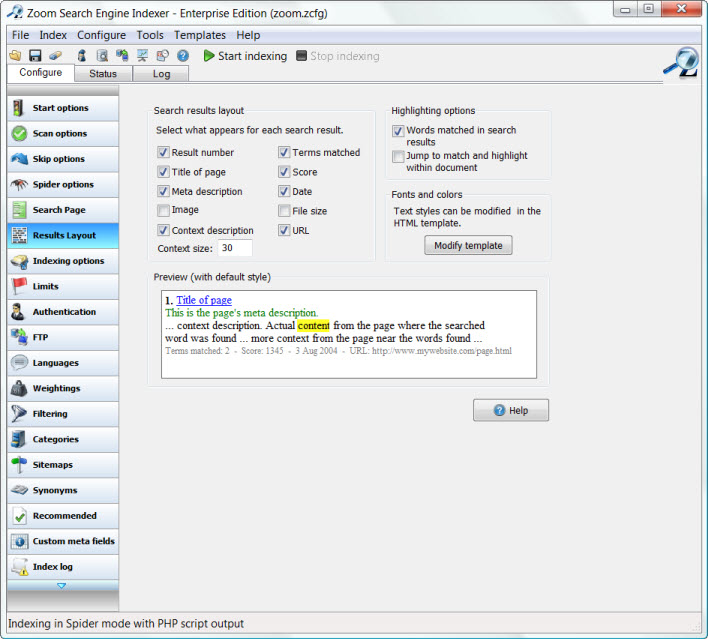Open the Configure menu

tap(101, 35)
